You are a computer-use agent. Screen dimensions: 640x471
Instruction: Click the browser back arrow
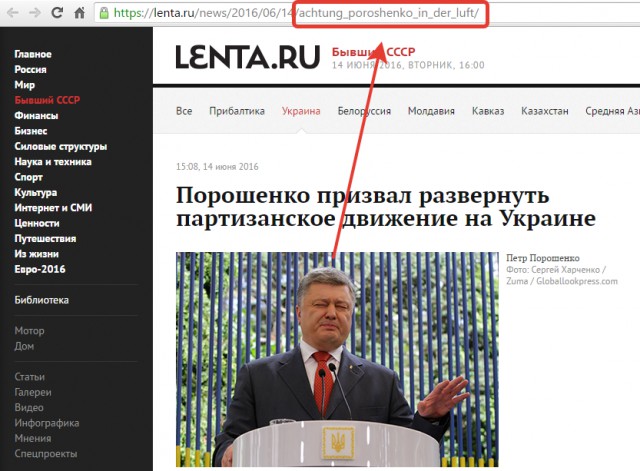[x=13, y=13]
